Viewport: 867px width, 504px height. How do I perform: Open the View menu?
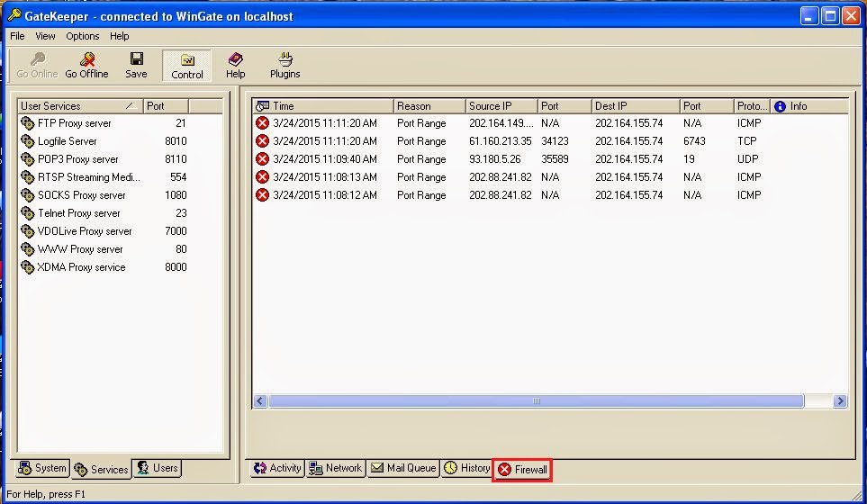tap(45, 36)
